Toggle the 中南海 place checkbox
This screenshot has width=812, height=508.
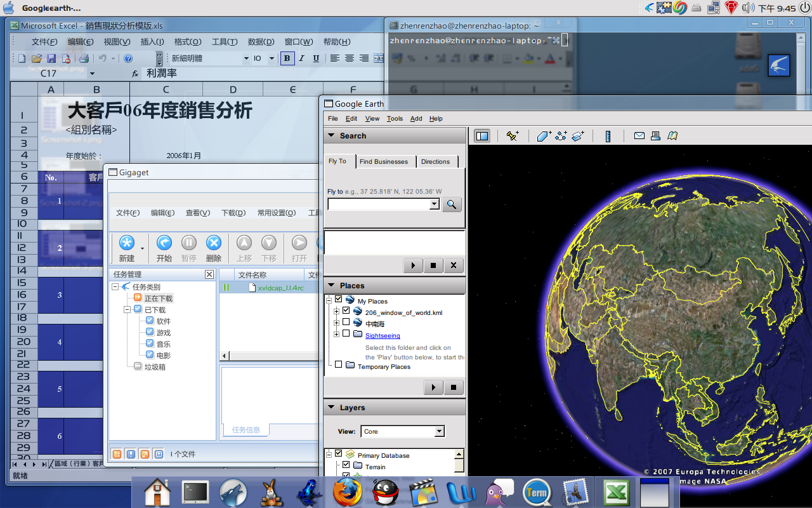[x=346, y=322]
